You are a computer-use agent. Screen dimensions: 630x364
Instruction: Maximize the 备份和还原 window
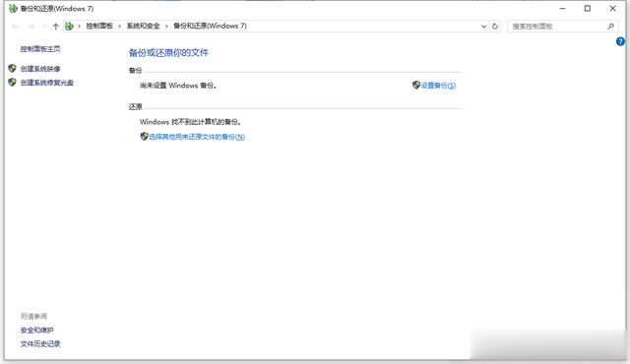588,9
